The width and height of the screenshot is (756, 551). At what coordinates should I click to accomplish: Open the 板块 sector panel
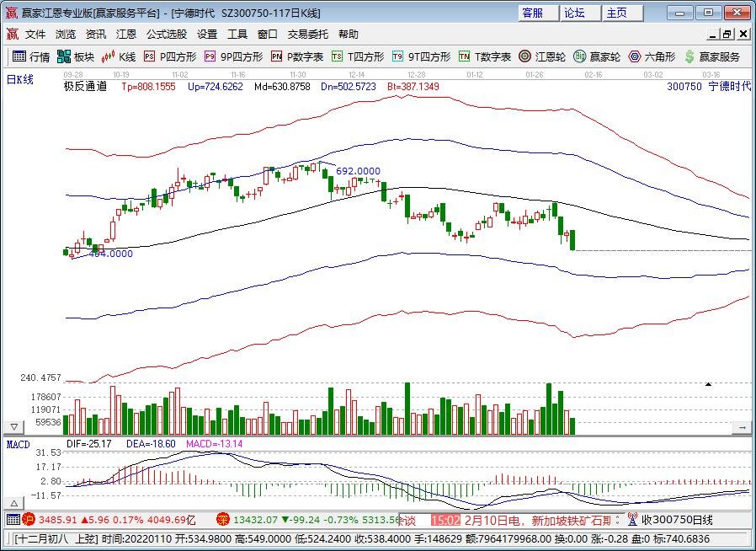click(x=75, y=57)
